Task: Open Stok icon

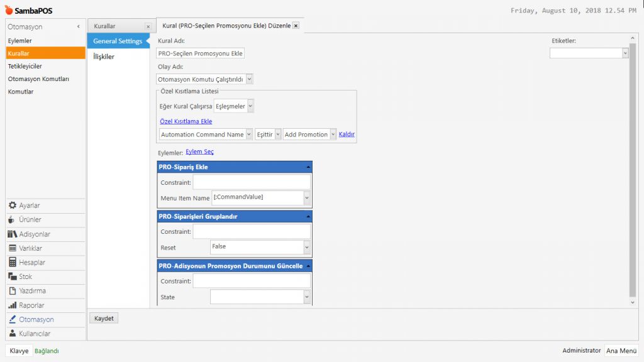Action: pyautogui.click(x=13, y=277)
